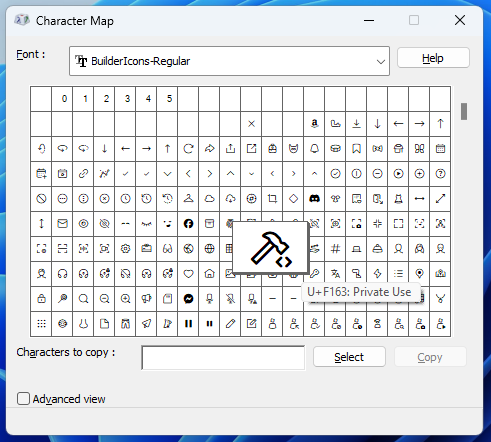Screen dimensions: 491x442
Task: Select the Facebook logo glyph
Action: (188, 224)
